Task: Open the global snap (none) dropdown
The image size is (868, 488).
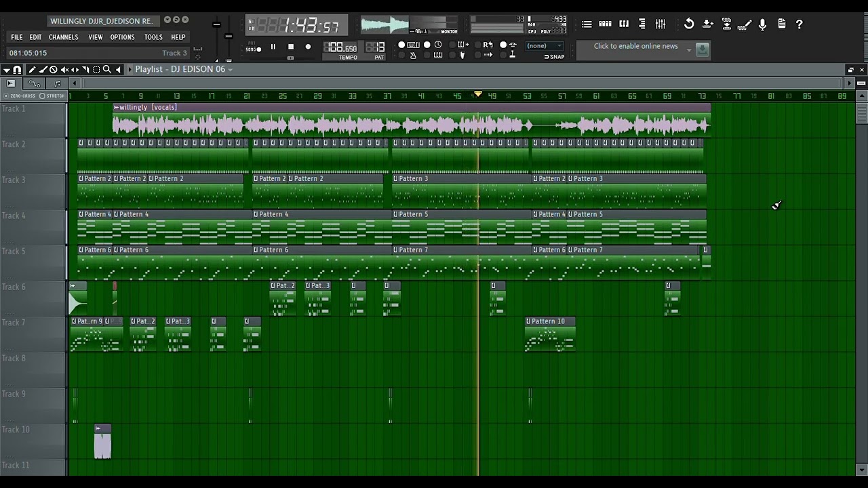Action: click(x=545, y=46)
